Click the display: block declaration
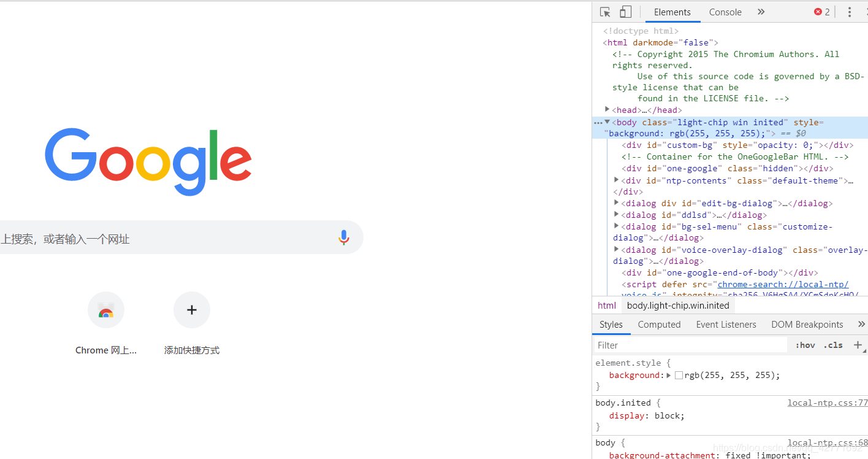This screenshot has width=868, height=459. click(647, 415)
